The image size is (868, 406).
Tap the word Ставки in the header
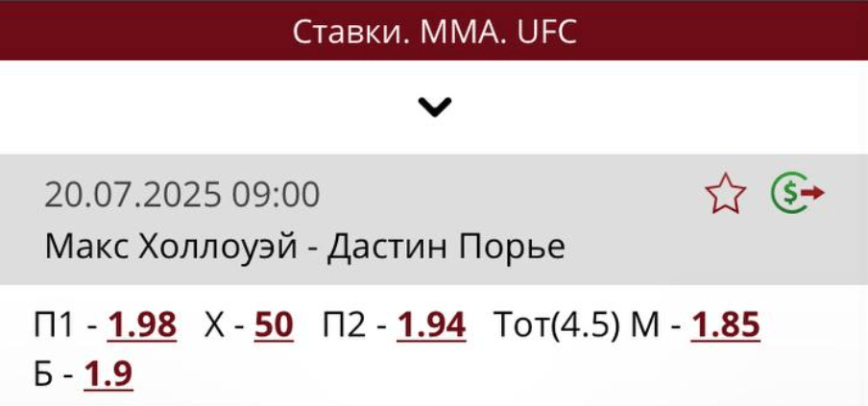[x=351, y=33]
